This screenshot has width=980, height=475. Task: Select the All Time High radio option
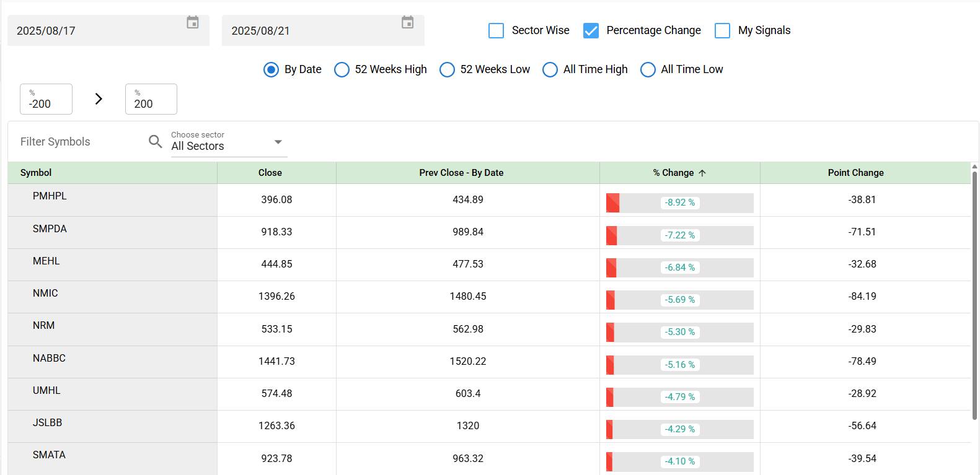tap(550, 69)
